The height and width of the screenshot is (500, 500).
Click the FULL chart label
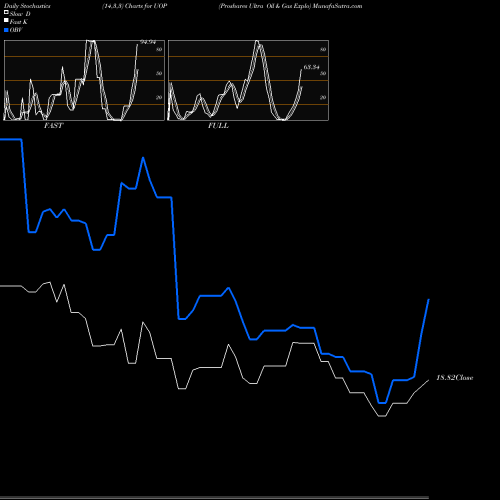click(218, 126)
